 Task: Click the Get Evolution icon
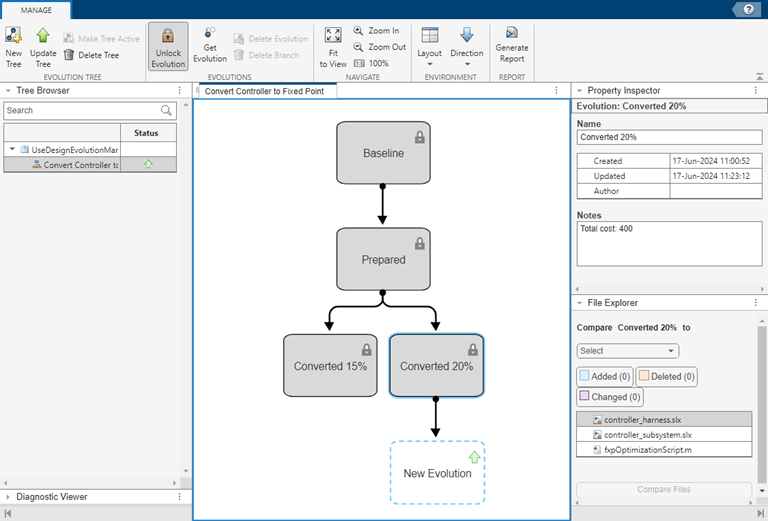[210, 36]
